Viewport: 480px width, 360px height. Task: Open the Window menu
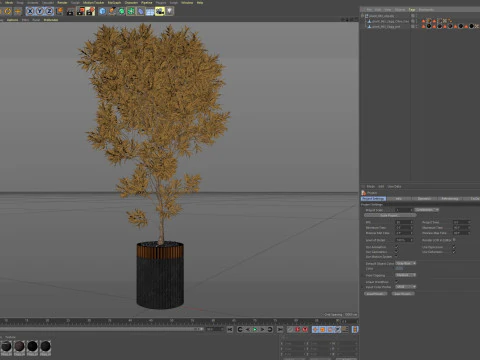pos(187,3)
